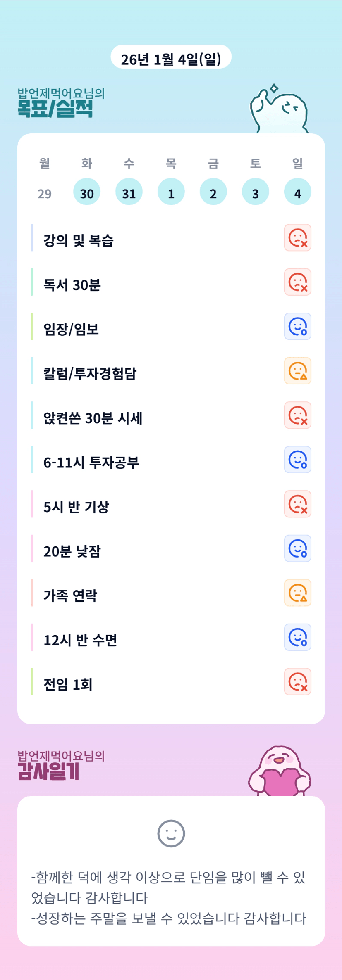Select Wednesday the 31st in the week row

point(129,192)
